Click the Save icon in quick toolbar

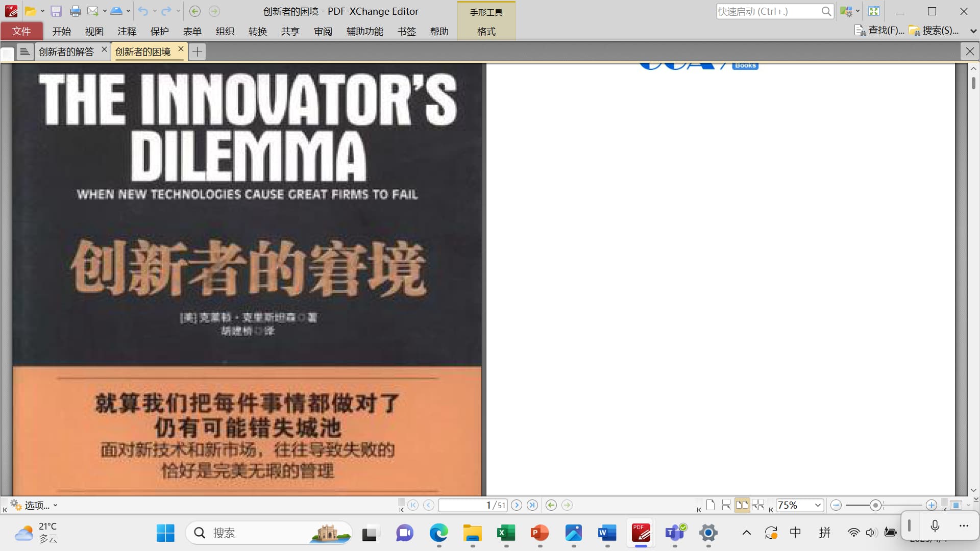click(x=56, y=11)
